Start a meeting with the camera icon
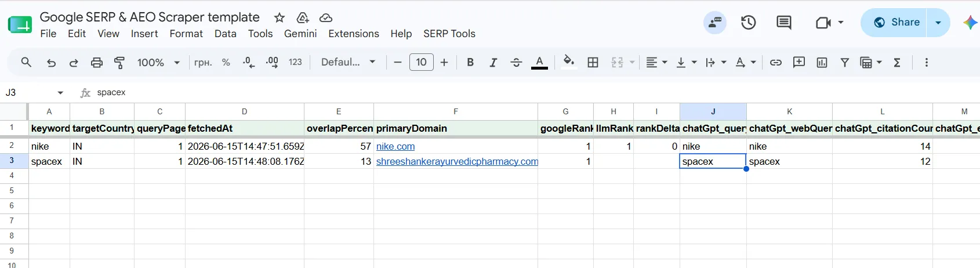The height and width of the screenshot is (268, 980). pos(823,23)
